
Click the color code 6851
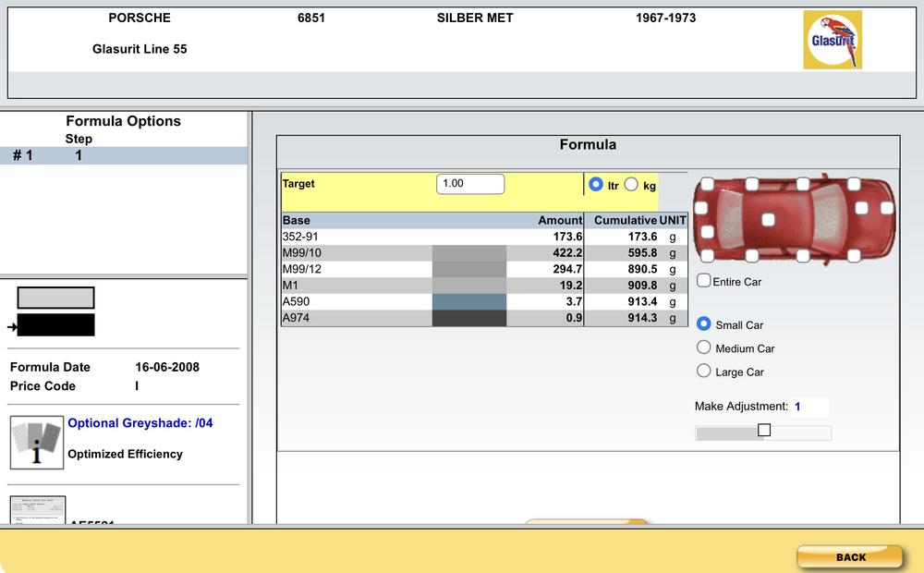[x=311, y=18]
